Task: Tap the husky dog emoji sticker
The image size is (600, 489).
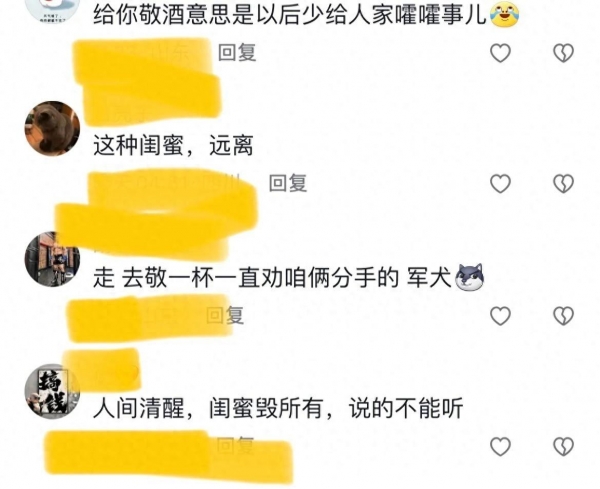Action: coord(469,277)
